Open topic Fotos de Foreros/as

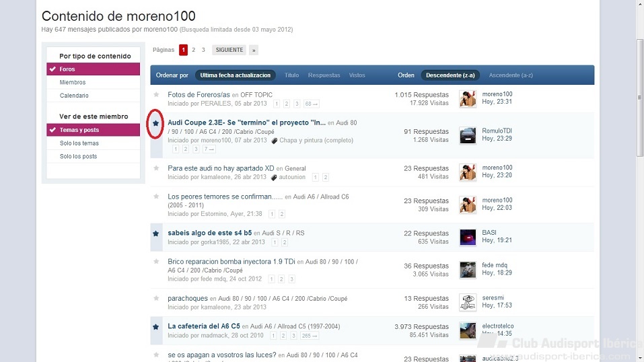199,94
